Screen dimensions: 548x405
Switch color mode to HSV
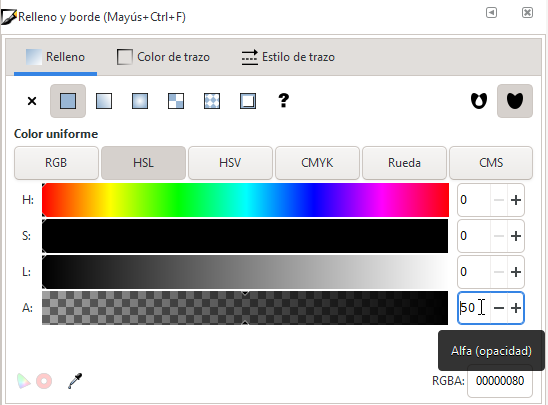click(x=230, y=163)
